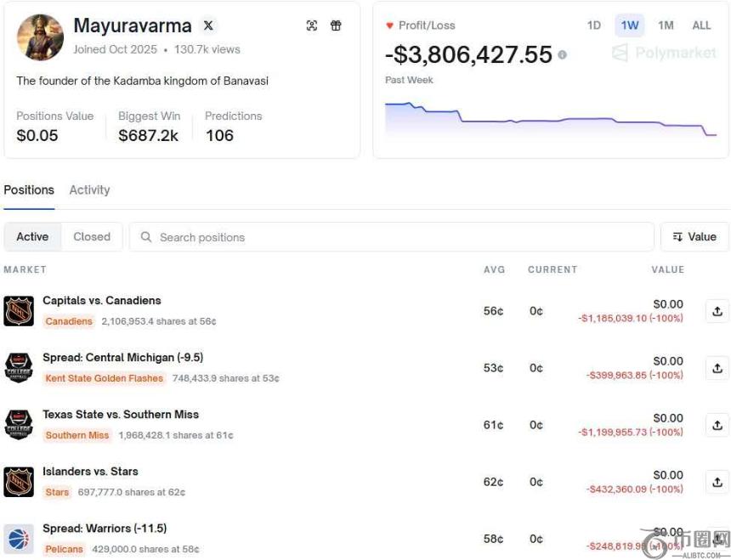The width and height of the screenshot is (731, 560).
Task: Share the Islanders vs. Stars position
Action: click(x=717, y=482)
